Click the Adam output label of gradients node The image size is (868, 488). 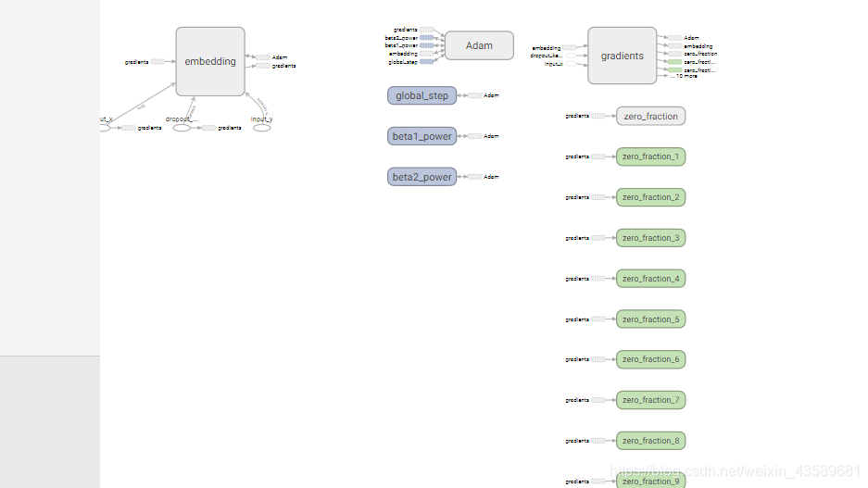691,38
